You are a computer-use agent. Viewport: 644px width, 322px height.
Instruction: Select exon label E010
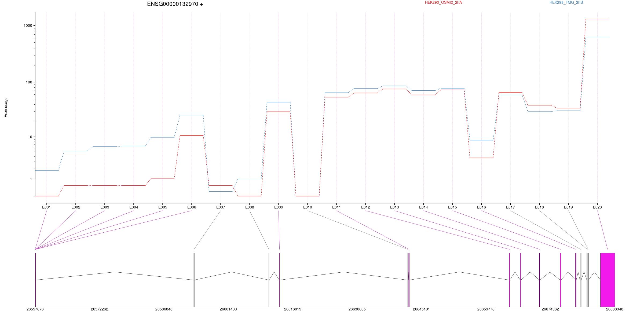point(308,207)
